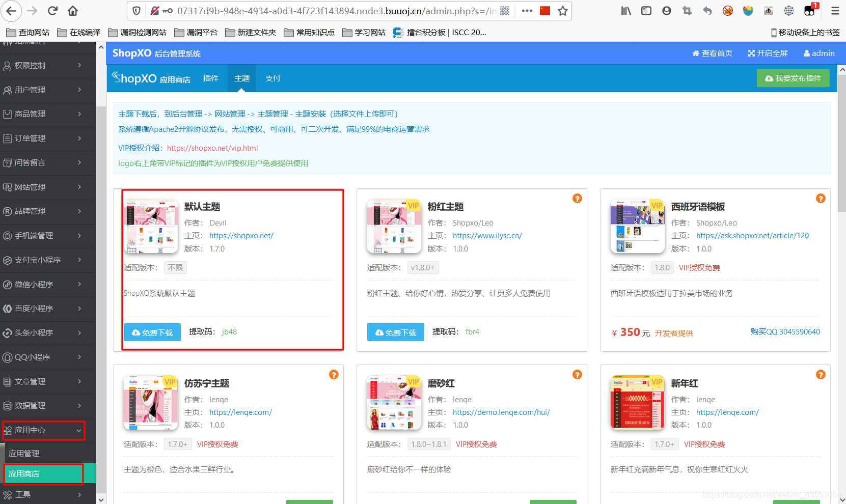Expand 文章管理 sidebar section

coord(48,382)
